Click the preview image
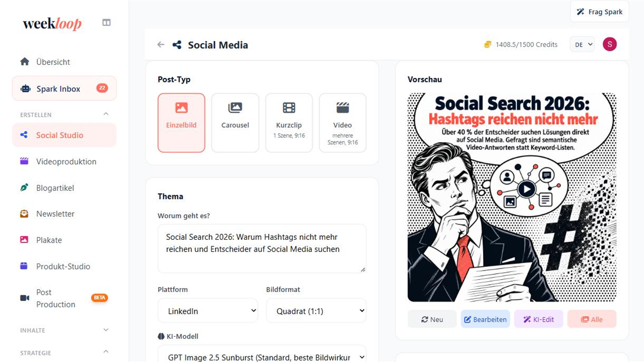 pyautogui.click(x=512, y=197)
